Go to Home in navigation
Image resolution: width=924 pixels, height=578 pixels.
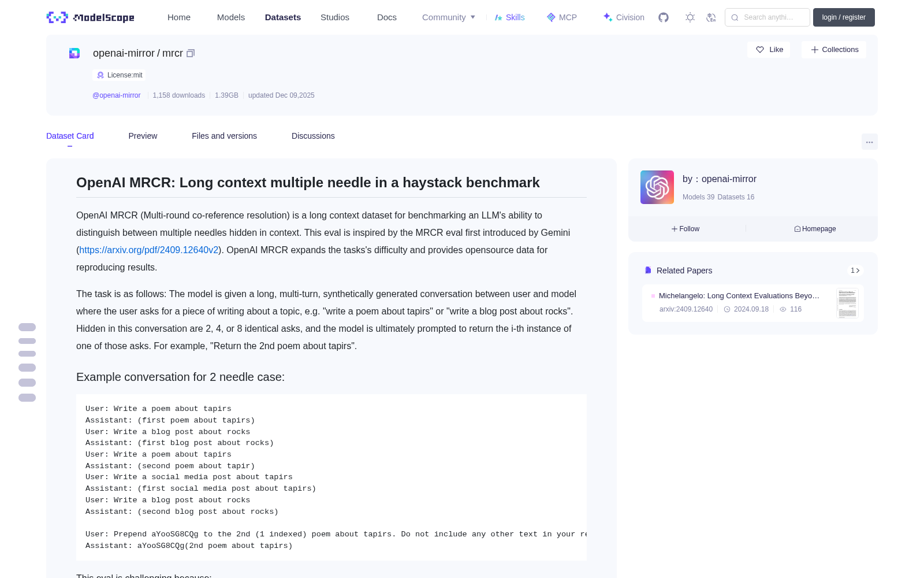[179, 17]
